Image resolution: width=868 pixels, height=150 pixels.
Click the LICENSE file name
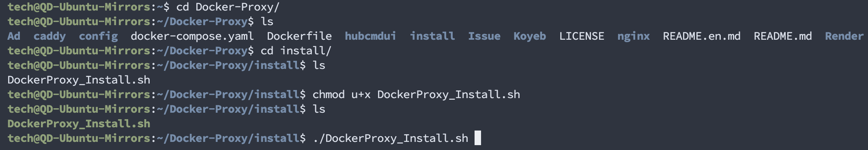coord(582,36)
